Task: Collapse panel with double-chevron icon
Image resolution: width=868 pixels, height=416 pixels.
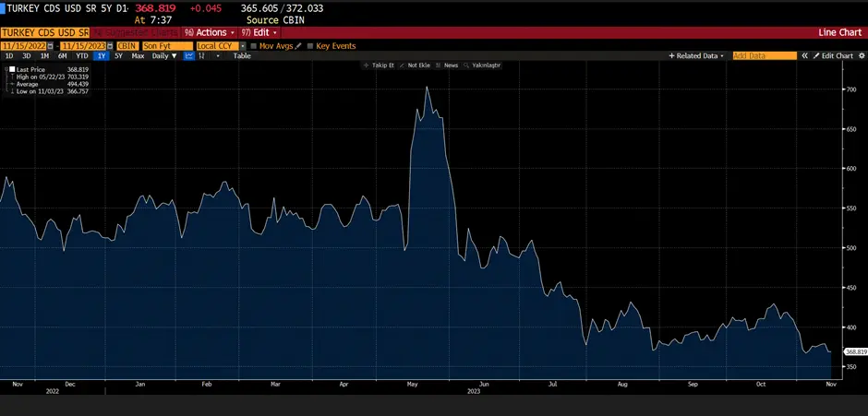Action: (805, 56)
